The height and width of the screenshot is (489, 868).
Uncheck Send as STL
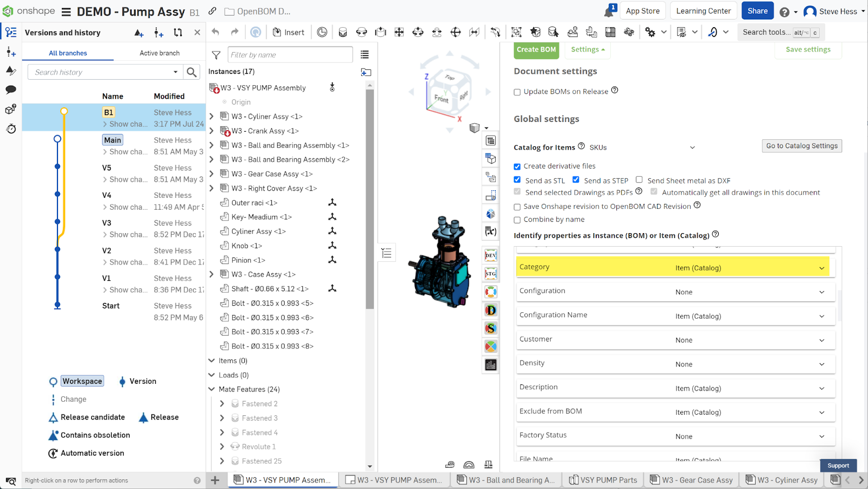[517, 180]
